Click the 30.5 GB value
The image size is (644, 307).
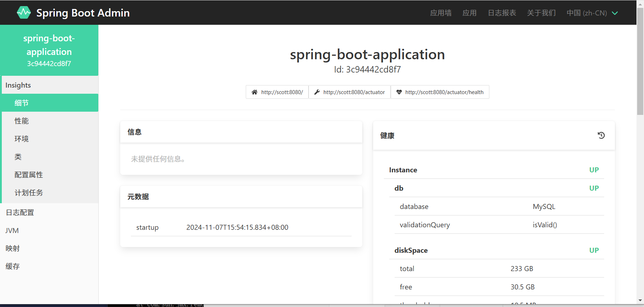click(x=523, y=287)
